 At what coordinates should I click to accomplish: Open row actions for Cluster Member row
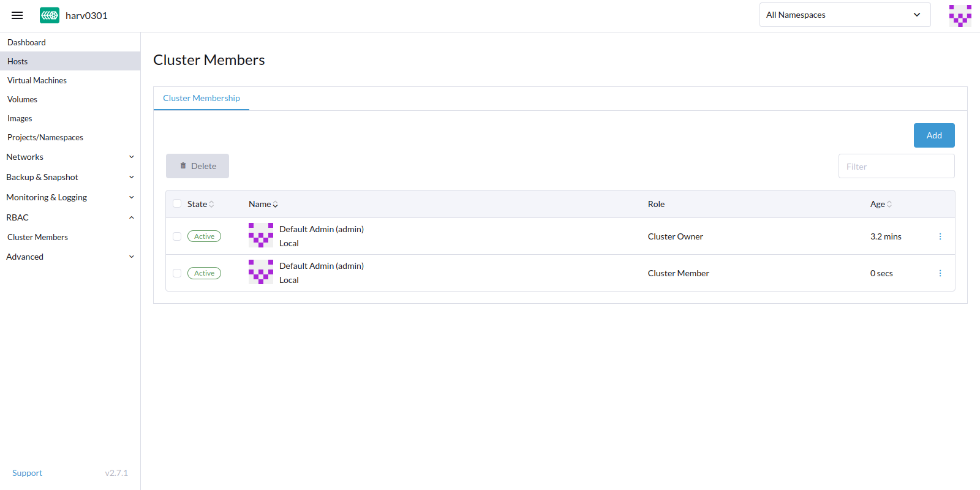tap(940, 273)
